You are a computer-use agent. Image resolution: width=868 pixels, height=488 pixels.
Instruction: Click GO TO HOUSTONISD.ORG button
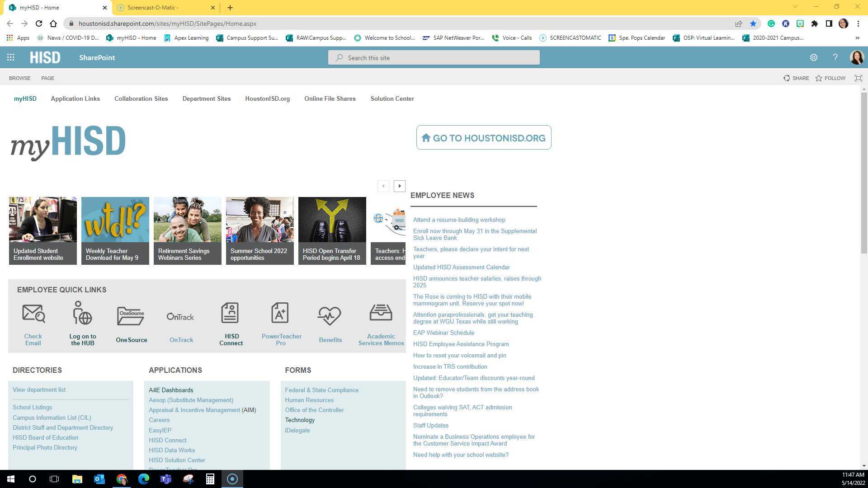pyautogui.click(x=483, y=137)
